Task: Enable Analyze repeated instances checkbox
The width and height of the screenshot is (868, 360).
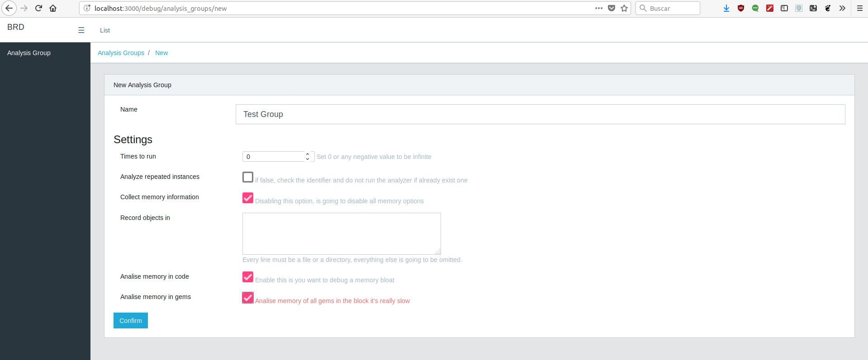Action: pyautogui.click(x=248, y=177)
